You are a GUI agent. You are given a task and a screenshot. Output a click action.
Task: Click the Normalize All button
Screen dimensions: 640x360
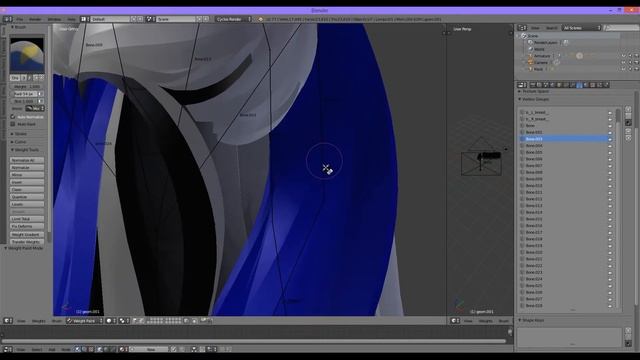coord(27,160)
